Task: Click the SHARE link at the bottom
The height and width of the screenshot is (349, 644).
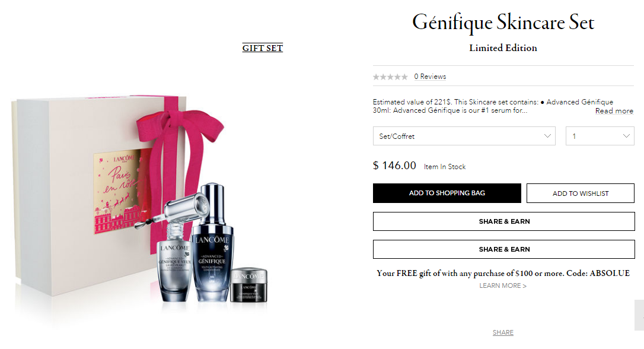Action: (503, 332)
